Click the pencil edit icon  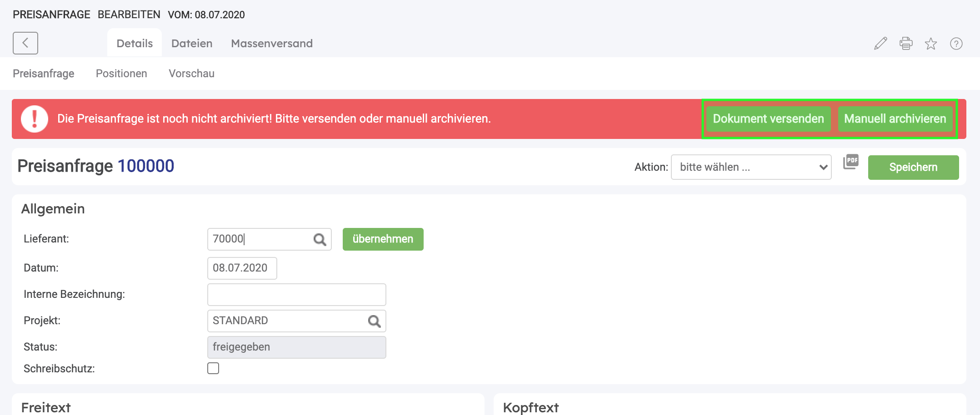[880, 44]
